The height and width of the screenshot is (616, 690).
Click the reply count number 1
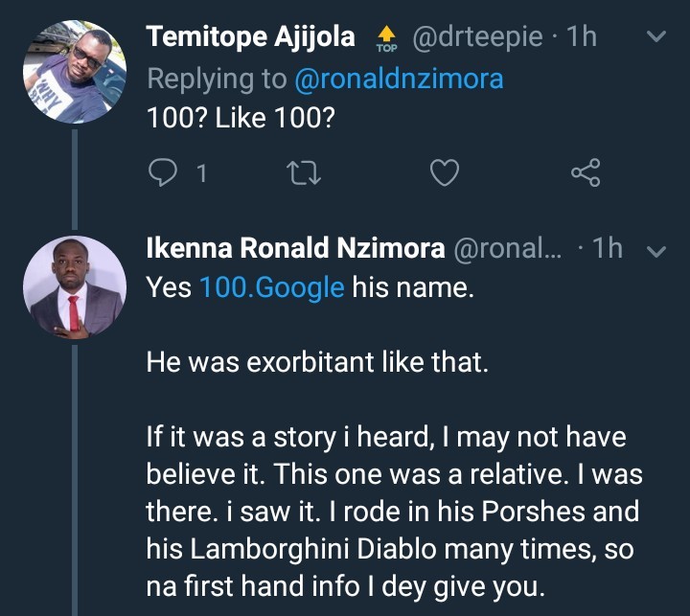[x=201, y=173]
